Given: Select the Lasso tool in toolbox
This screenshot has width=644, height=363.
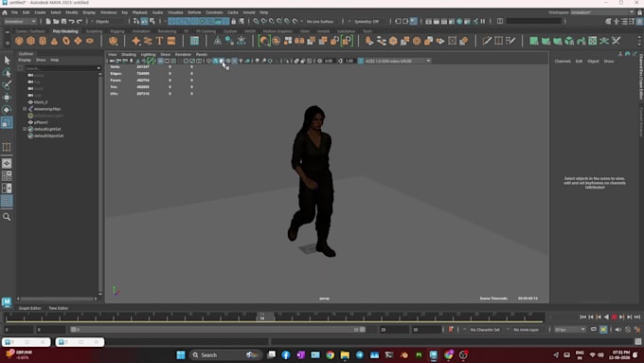Looking at the screenshot, I should point(7,73).
